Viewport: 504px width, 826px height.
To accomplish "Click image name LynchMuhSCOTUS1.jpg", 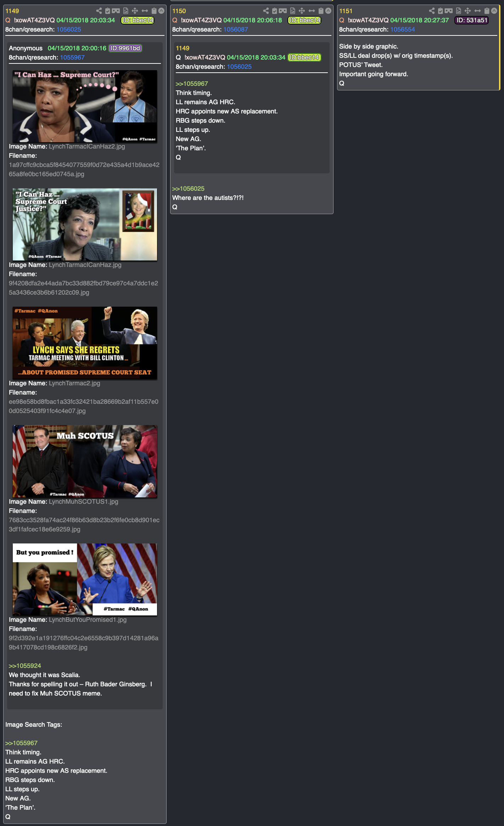I will 84,502.
